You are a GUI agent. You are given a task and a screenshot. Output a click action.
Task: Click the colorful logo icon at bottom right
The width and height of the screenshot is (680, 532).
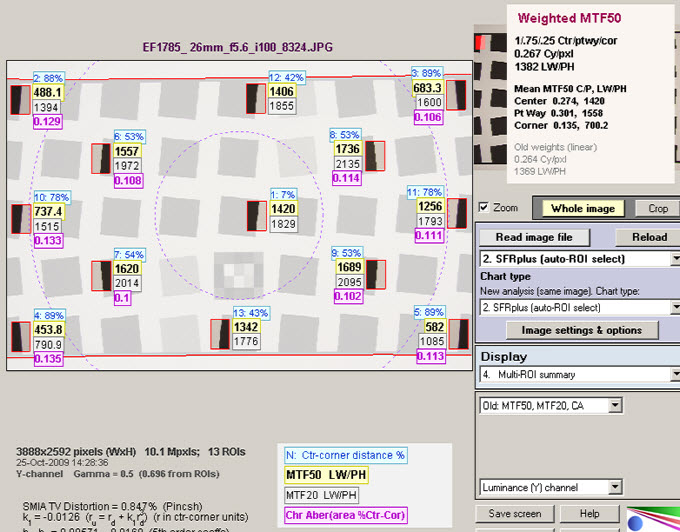[653, 519]
